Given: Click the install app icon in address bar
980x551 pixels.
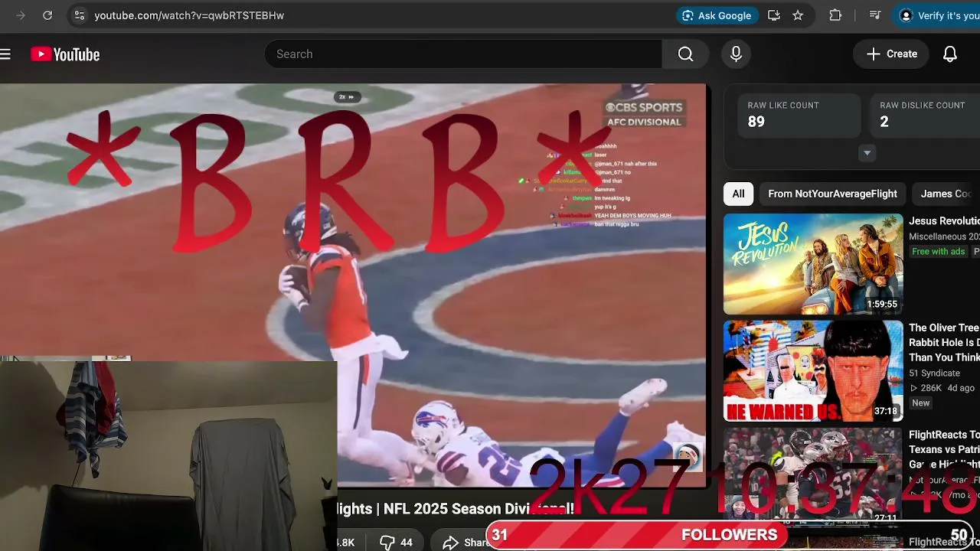Looking at the screenshot, I should 774,15.
